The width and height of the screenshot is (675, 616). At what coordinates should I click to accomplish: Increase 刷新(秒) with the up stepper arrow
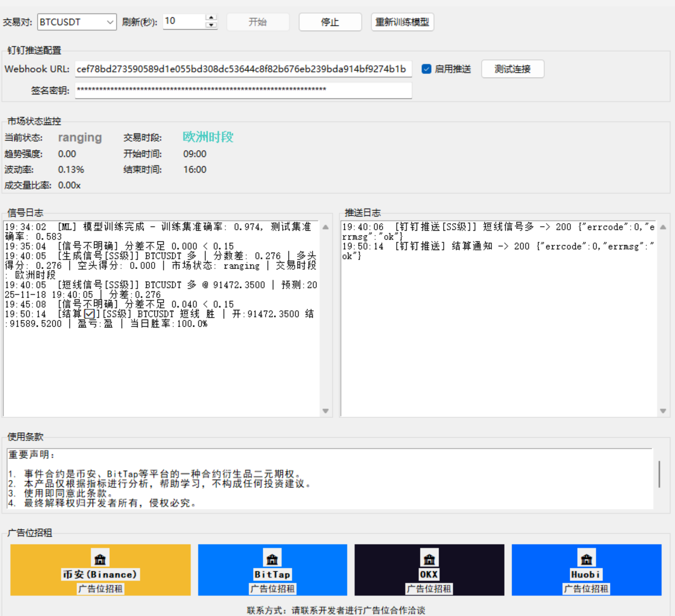211,18
